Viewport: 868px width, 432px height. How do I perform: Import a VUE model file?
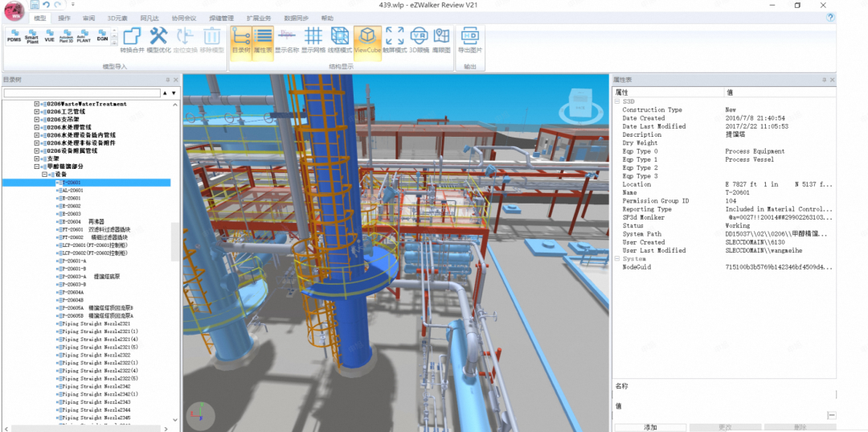click(x=49, y=36)
